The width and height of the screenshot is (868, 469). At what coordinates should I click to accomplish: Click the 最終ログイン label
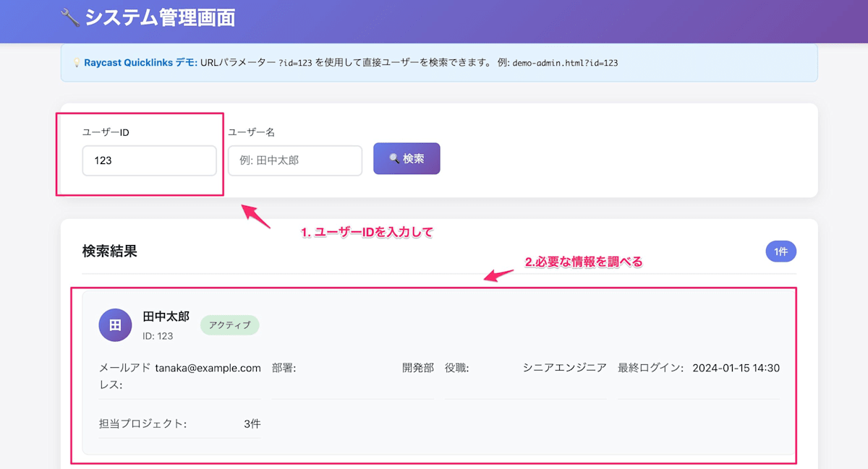(651, 368)
